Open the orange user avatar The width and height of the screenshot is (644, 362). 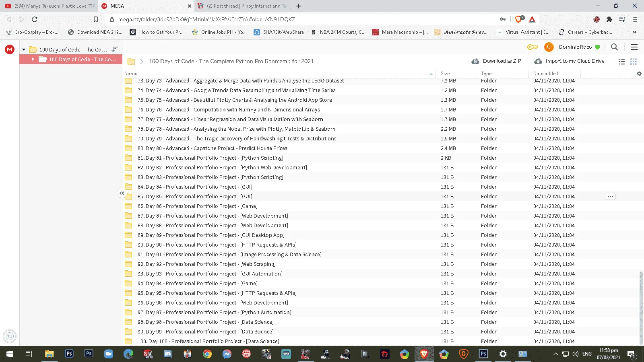(549, 47)
